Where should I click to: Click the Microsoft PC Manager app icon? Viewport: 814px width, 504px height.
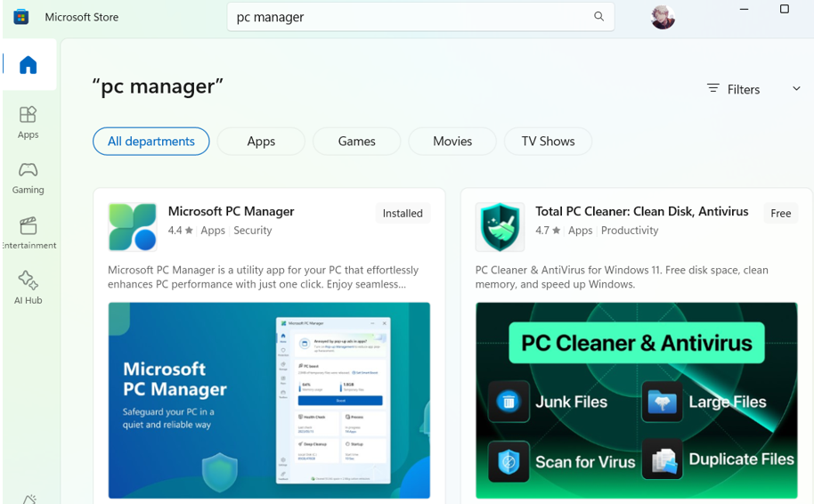(133, 227)
